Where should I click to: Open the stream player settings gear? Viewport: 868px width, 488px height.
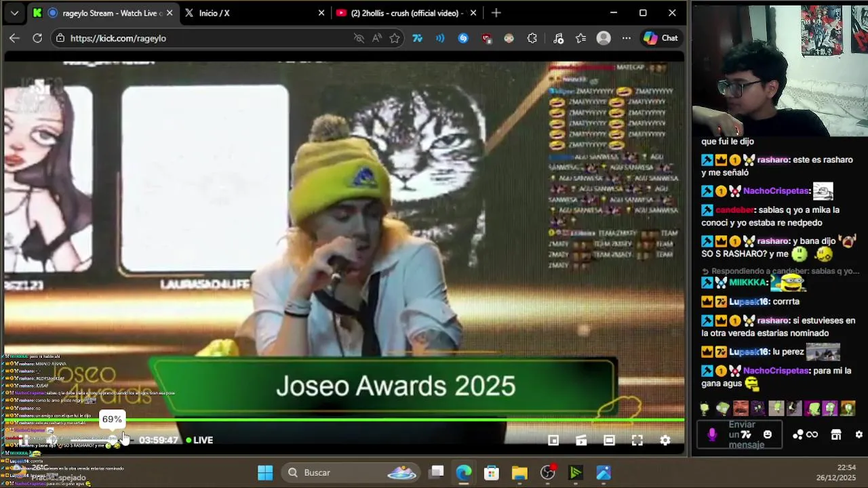[665, 441]
